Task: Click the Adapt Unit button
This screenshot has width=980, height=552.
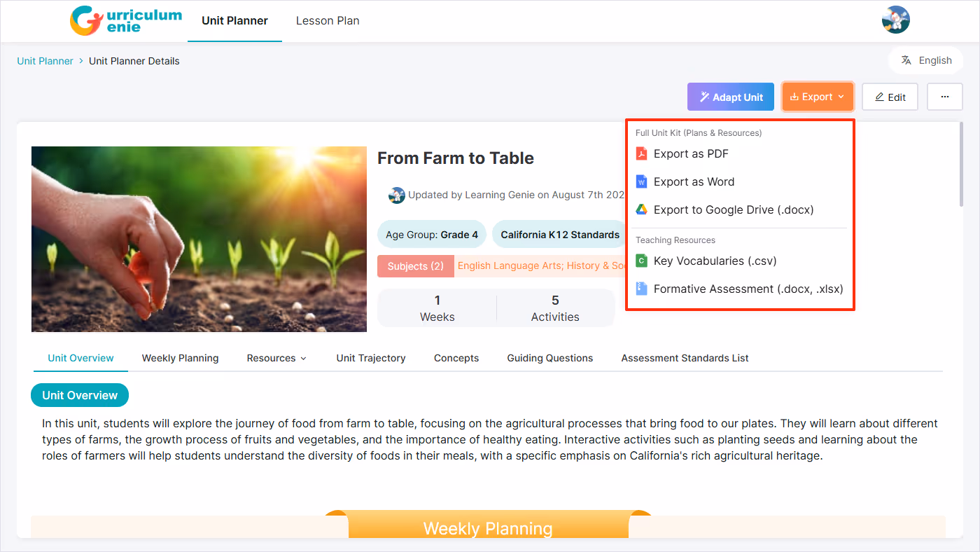Action: coord(731,97)
